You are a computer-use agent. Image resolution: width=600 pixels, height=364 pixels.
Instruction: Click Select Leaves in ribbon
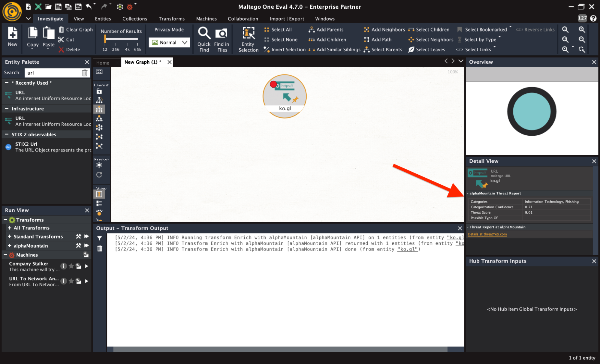coord(427,50)
